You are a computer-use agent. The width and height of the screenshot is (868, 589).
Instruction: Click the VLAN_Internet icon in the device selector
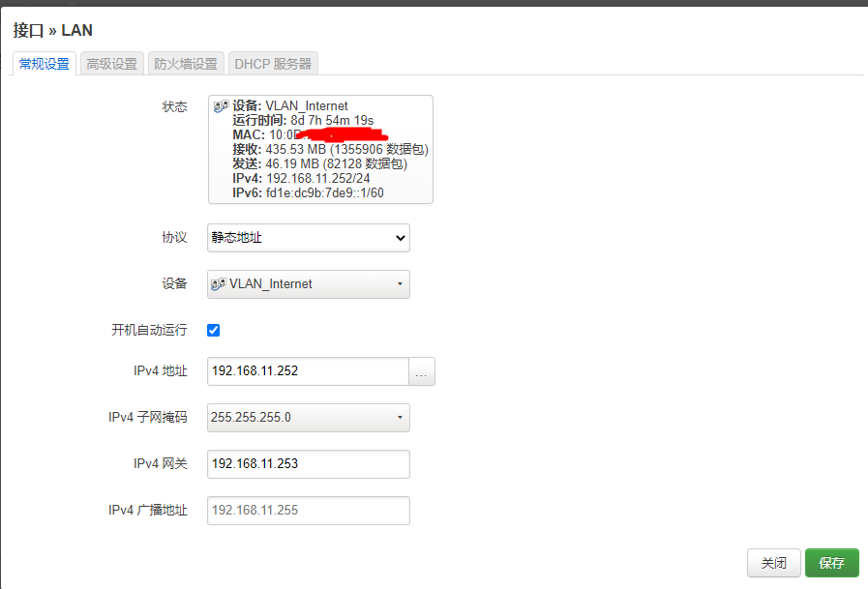click(x=218, y=284)
